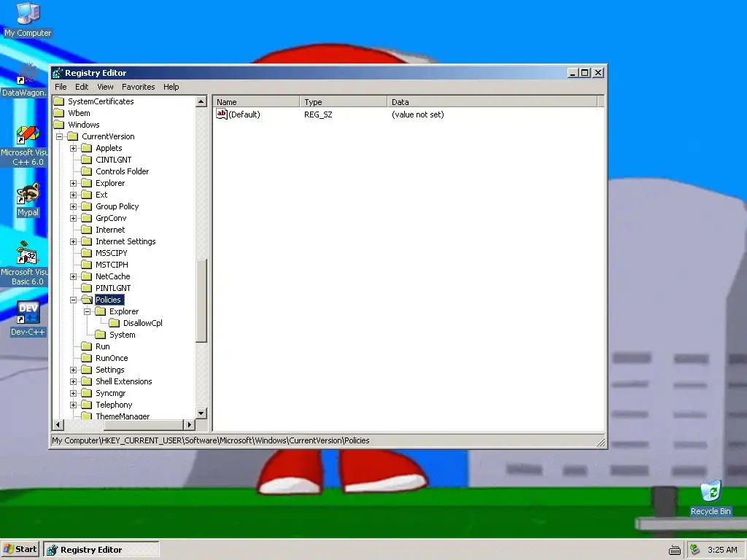Viewport: 747px width, 560px height.
Task: Click the keyboard icon in system tray
Action: pos(675,550)
